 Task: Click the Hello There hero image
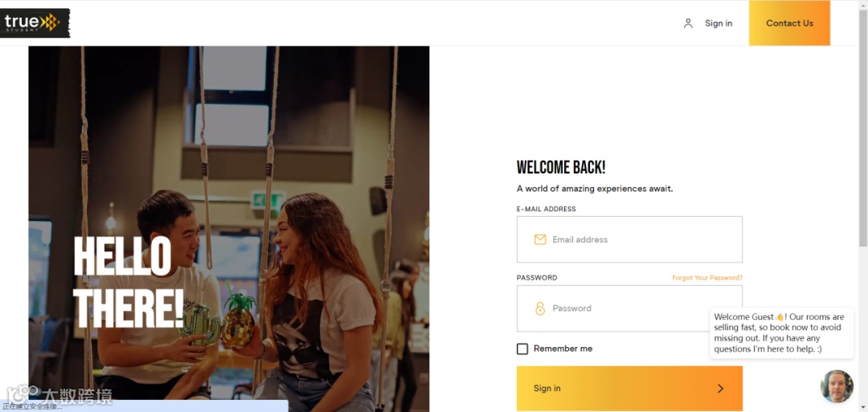tap(228, 229)
